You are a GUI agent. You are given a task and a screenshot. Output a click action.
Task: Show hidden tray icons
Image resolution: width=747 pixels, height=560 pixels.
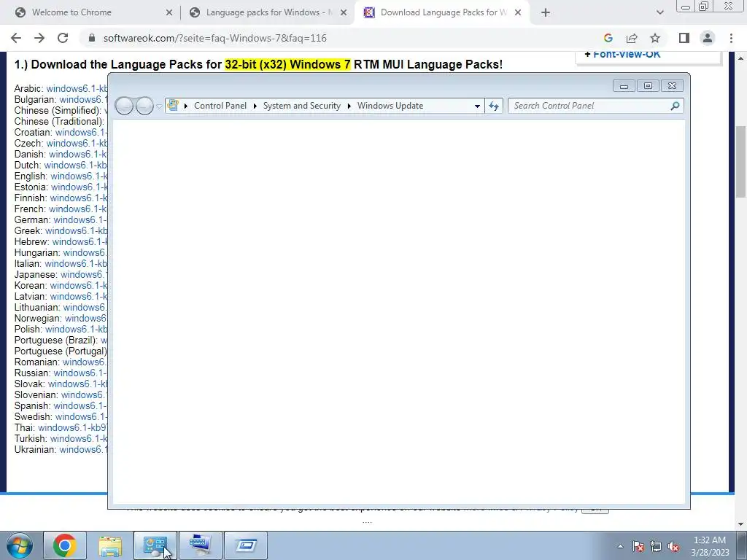[620, 546]
